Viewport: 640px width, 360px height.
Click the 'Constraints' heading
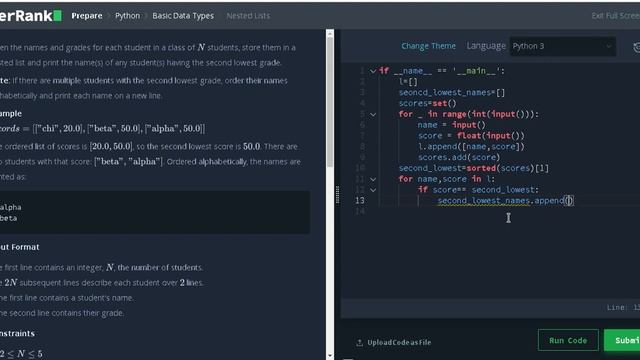(17, 333)
